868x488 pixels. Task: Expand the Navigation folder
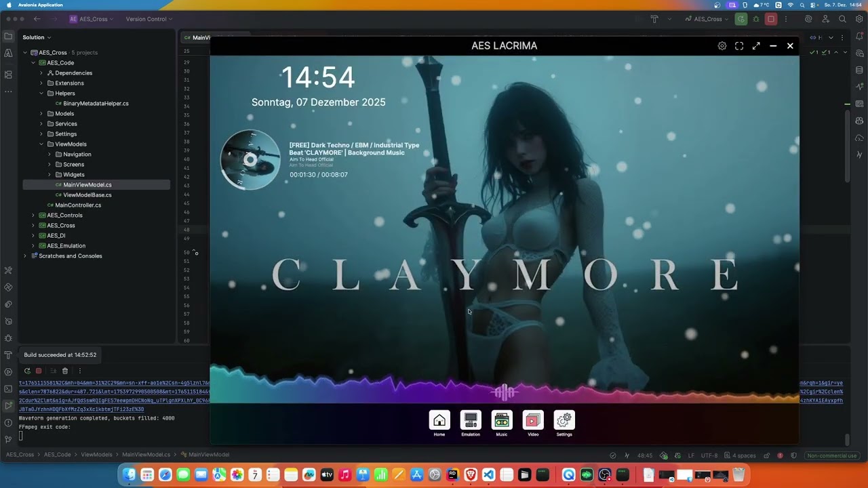coord(49,155)
